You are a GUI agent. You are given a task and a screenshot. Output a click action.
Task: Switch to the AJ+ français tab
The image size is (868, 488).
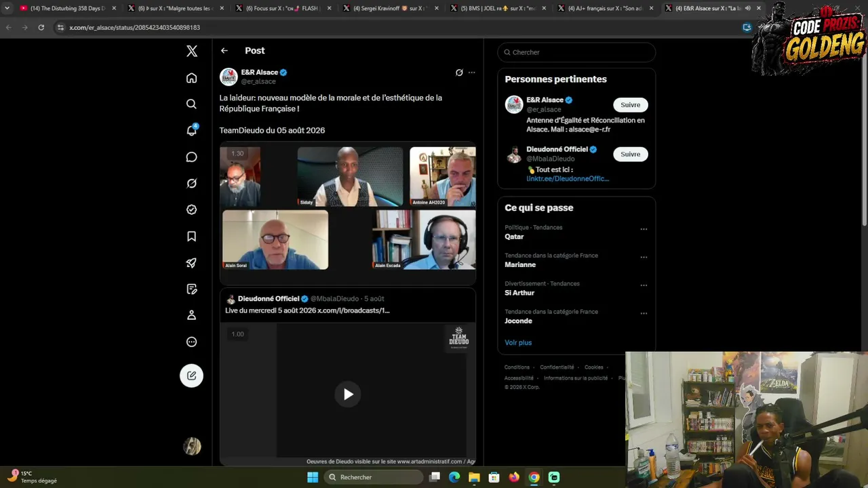pyautogui.click(x=605, y=8)
